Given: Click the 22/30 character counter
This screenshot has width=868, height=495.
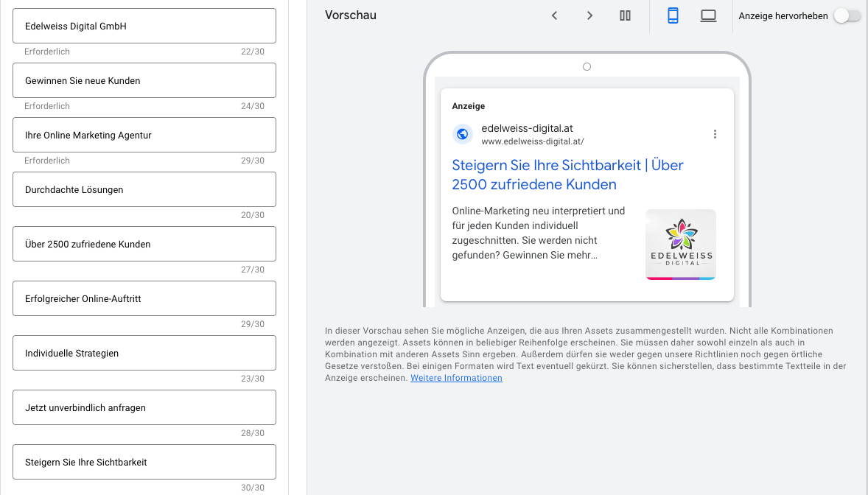Looking at the screenshot, I should [x=253, y=52].
